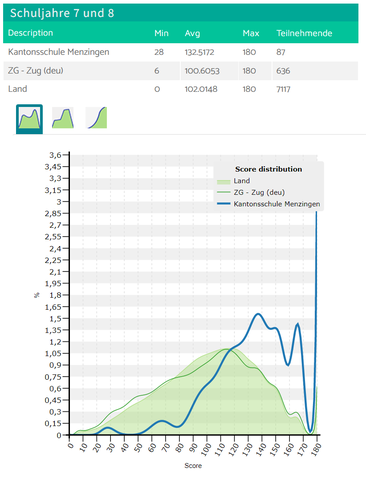Click the Score distribution legend title
The width and height of the screenshot is (366, 480).
268,169
